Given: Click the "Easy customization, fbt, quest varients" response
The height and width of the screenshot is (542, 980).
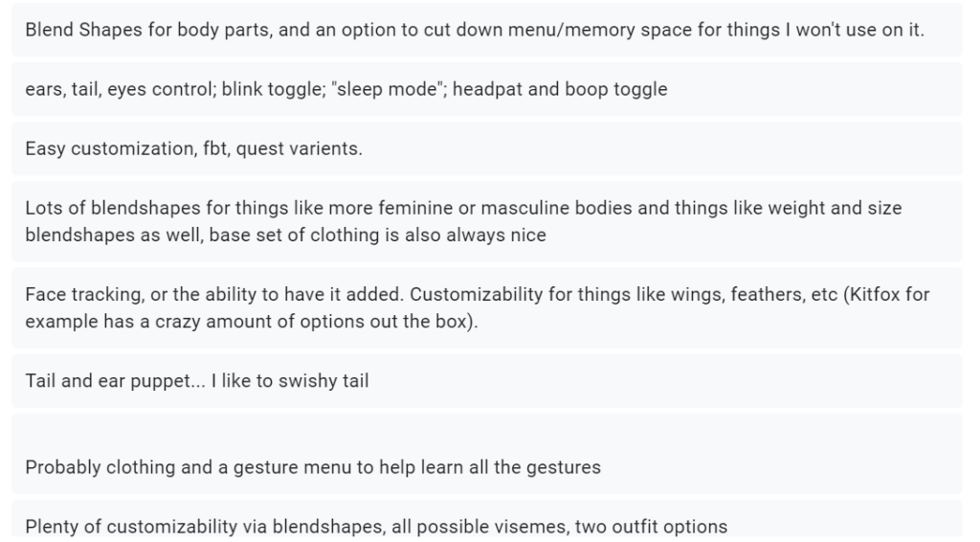Looking at the screenshot, I should [x=193, y=148].
